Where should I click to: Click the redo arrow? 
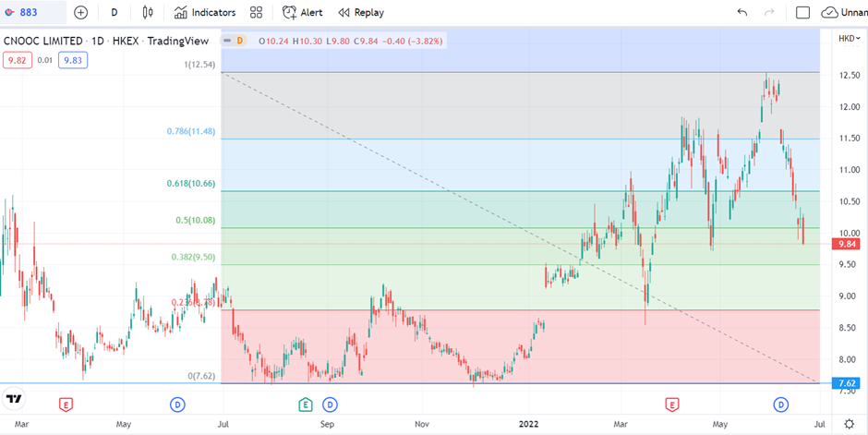(769, 12)
